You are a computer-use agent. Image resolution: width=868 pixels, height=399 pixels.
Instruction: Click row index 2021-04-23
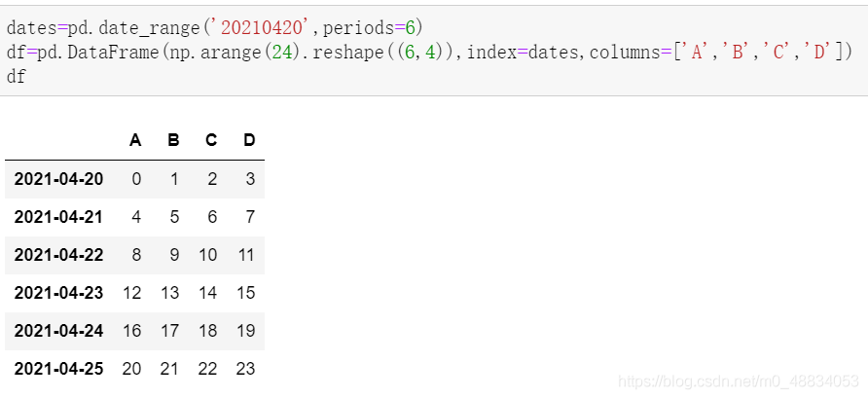(58, 293)
